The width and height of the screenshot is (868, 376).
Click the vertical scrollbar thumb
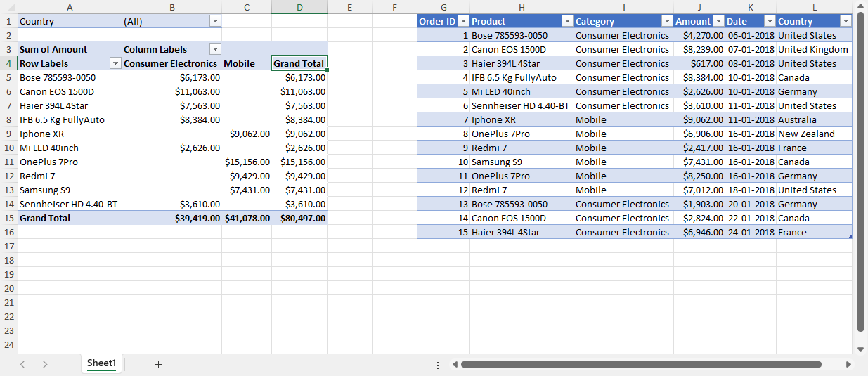860,172
